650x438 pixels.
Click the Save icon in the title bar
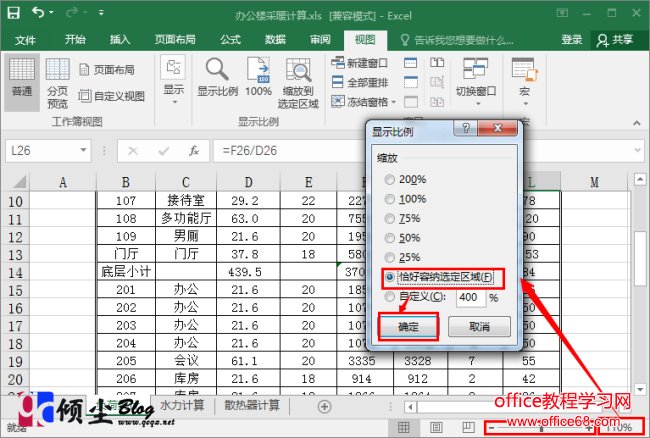(14, 12)
